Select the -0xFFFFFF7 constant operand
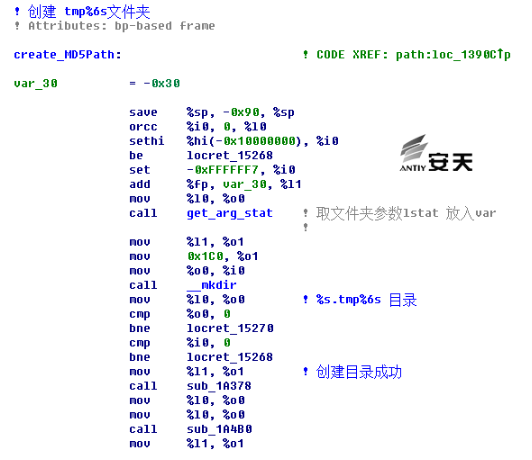Viewport: 532px width, 460px height. [x=223, y=170]
